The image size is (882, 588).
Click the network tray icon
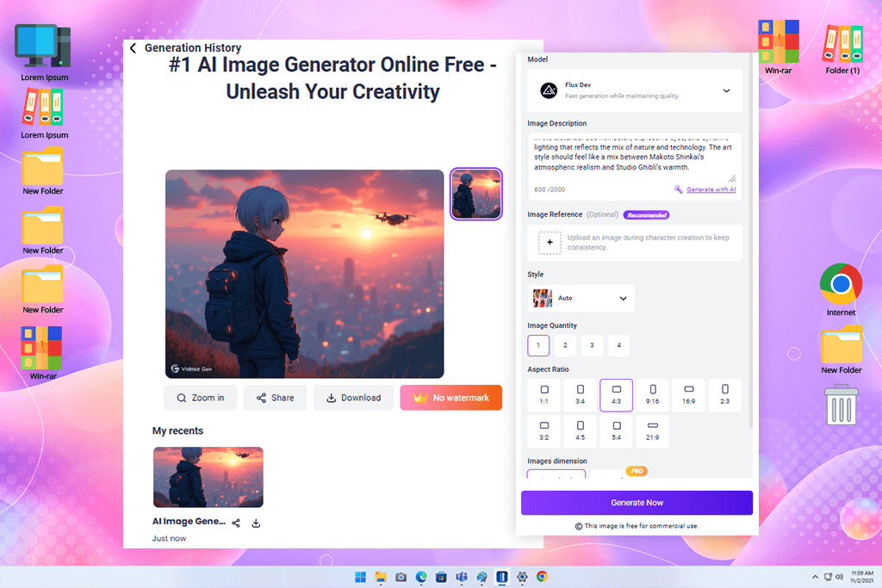828,577
